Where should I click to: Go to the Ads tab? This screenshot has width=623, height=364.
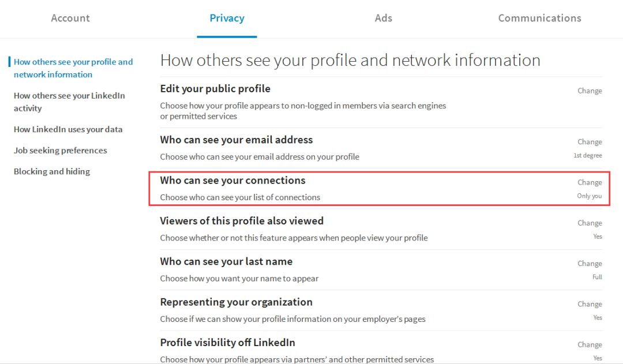click(x=383, y=18)
